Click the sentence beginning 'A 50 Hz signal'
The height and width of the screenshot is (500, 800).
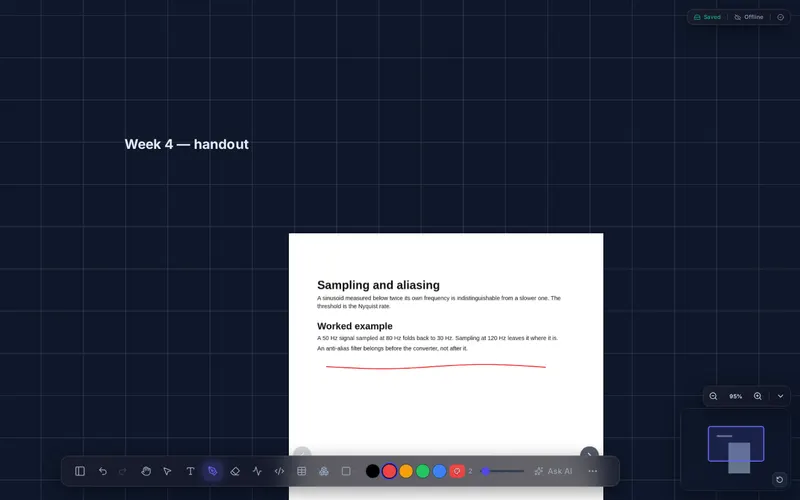point(437,338)
